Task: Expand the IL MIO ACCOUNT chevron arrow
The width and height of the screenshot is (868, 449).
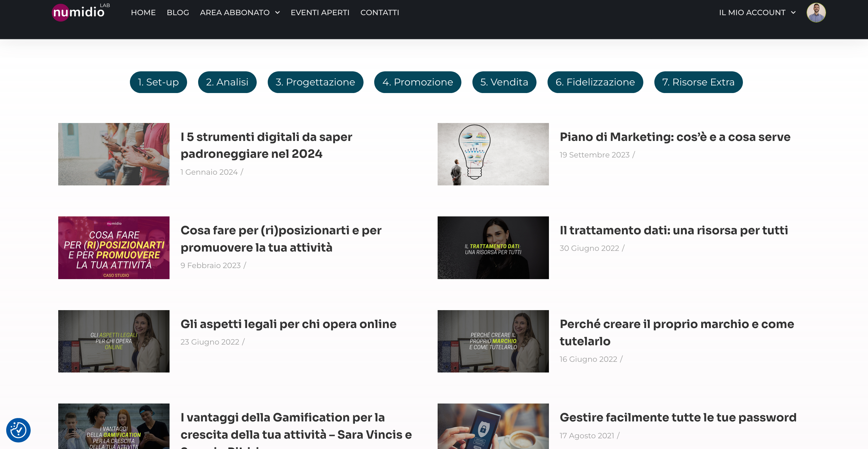Action: click(x=793, y=12)
